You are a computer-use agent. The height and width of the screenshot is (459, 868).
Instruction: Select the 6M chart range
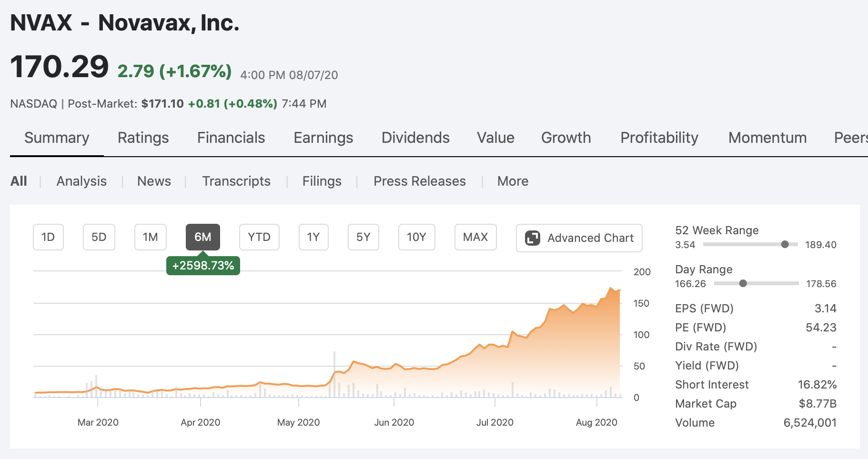point(203,237)
